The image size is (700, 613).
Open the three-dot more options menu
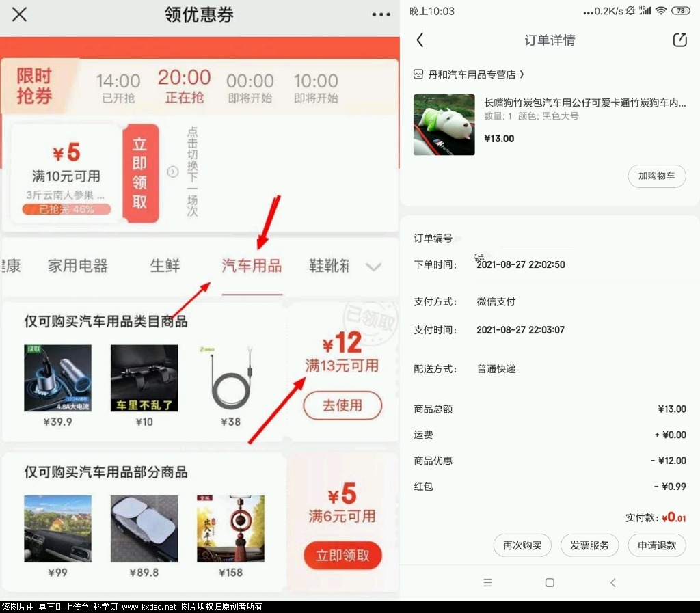point(381,15)
